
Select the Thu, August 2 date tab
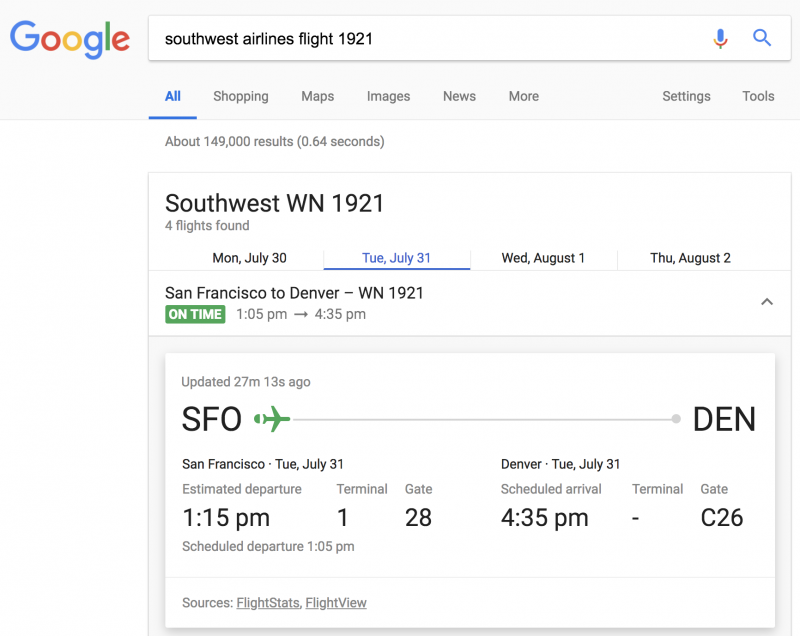pyautogui.click(x=691, y=257)
